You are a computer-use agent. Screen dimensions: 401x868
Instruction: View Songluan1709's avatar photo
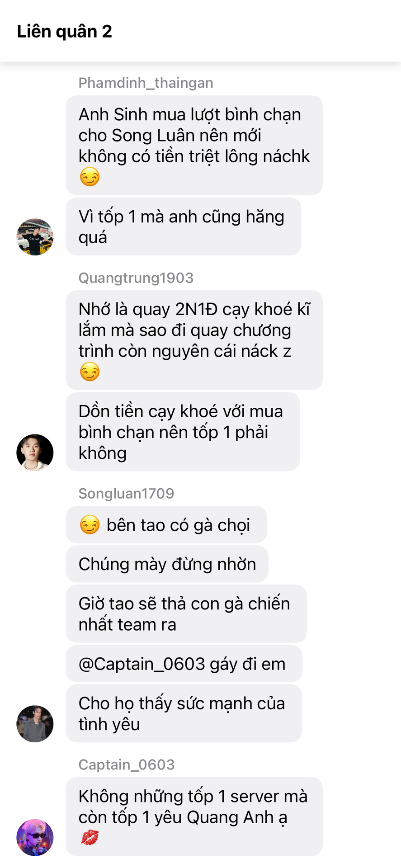point(35,723)
